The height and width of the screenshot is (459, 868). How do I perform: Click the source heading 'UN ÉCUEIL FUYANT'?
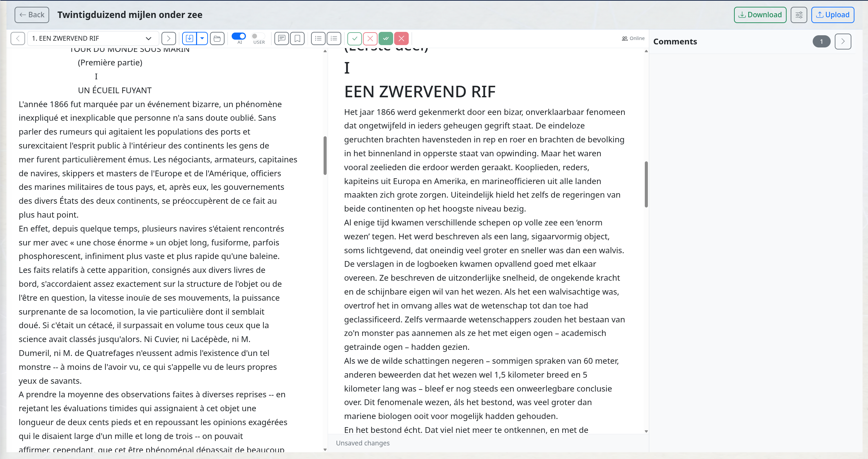[x=115, y=90]
